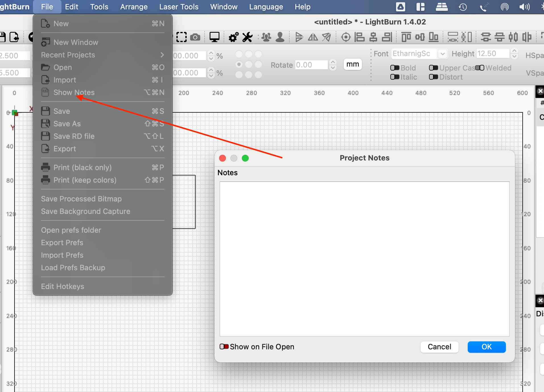Toggle the Italic text switch
544x392 pixels.
pos(395,77)
